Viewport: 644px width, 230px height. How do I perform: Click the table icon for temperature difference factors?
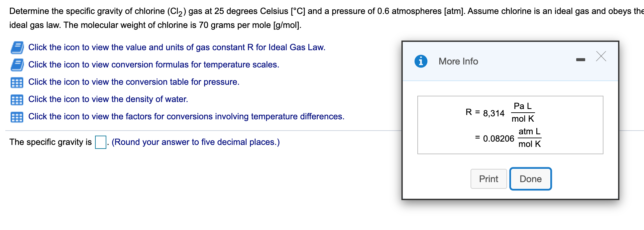18,117
